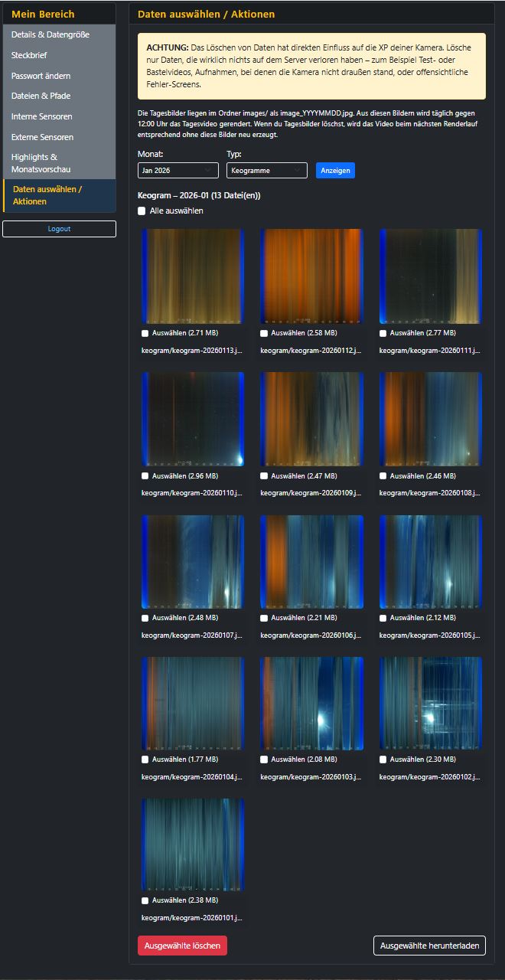The image size is (505, 980).
Task: Open keogram thumbnail for 20260102
Action: pos(430,703)
